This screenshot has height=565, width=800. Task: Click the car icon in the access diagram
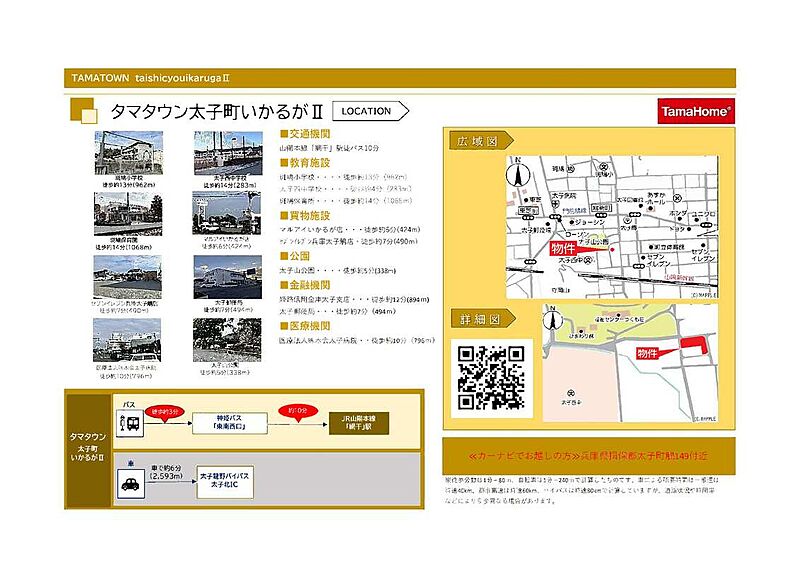[130, 480]
